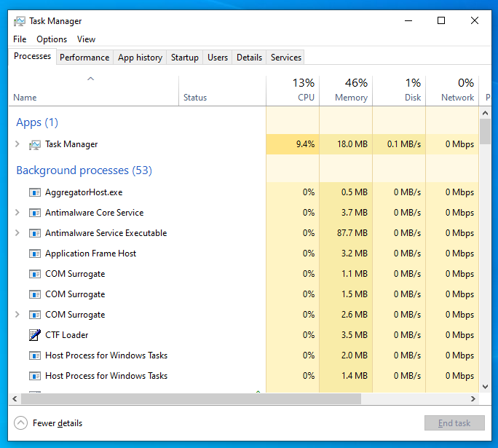Screen dimensions: 498x448
Task: Click the Task Manager app row icon
Action: point(35,145)
